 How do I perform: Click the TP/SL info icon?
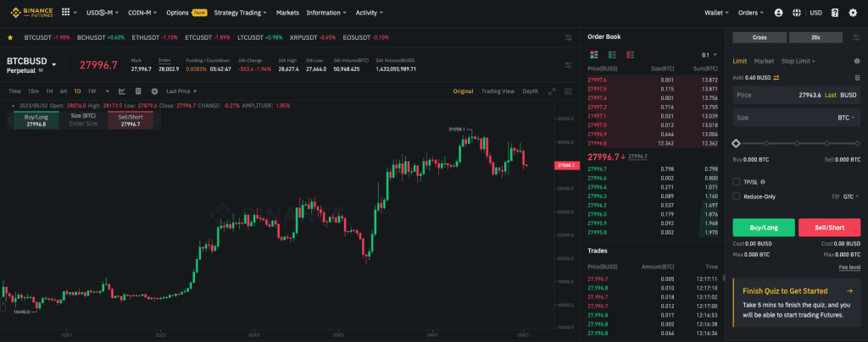click(764, 181)
